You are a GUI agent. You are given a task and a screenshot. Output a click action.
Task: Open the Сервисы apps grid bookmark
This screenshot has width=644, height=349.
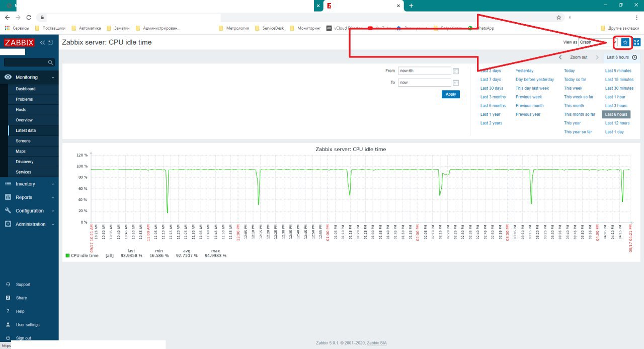coord(17,28)
